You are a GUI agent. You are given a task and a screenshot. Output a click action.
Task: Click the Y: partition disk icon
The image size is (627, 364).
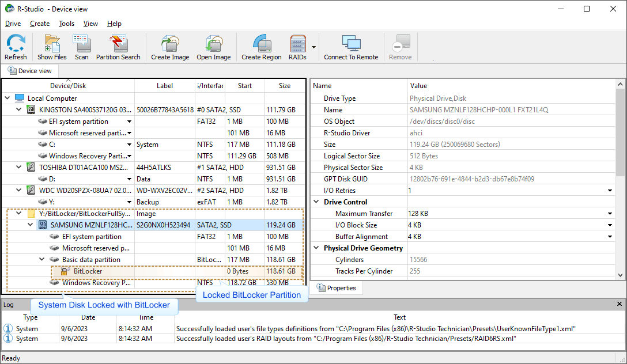coord(43,202)
